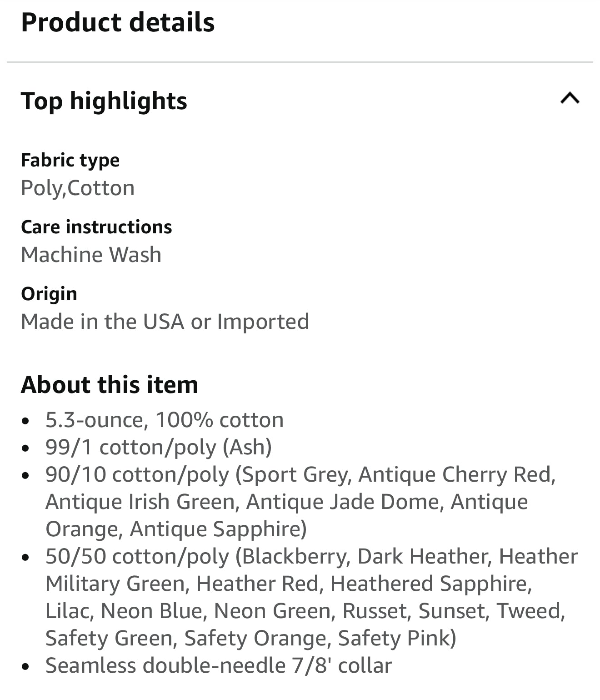Collapse the Top highlights chevron
This screenshot has height=700, width=600.
[x=570, y=98]
